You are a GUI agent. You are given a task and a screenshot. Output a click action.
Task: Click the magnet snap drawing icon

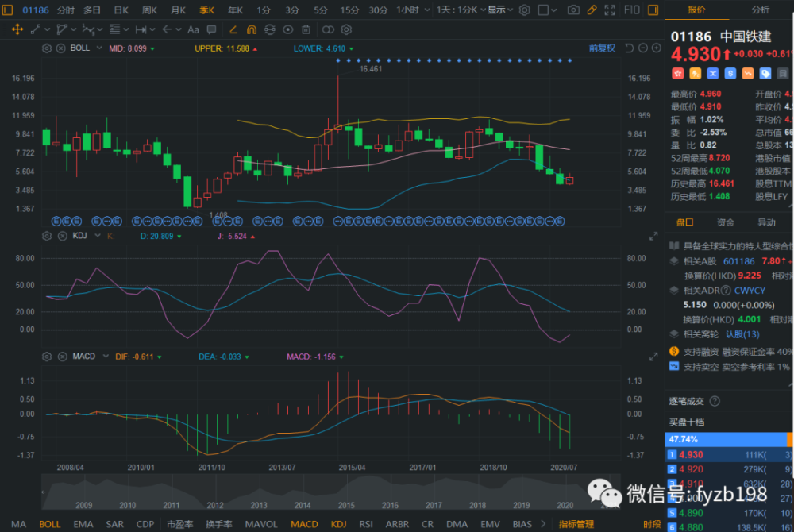click(251, 30)
